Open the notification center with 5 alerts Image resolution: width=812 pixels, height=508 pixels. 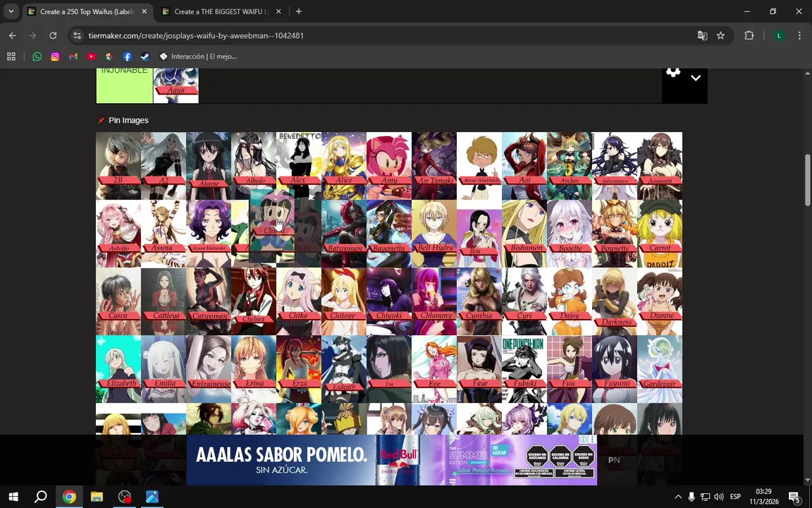point(794,497)
